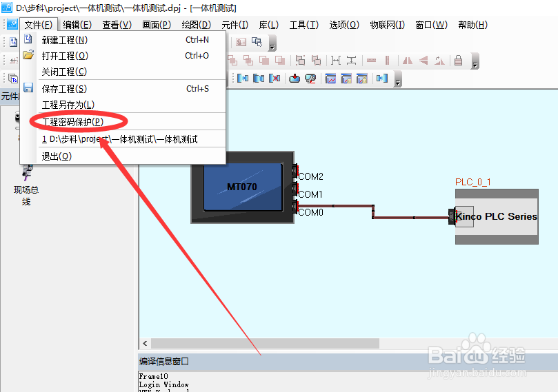Screen dimensions: 558x392
Task: Click the lock padlock icon
Action: 459,61
